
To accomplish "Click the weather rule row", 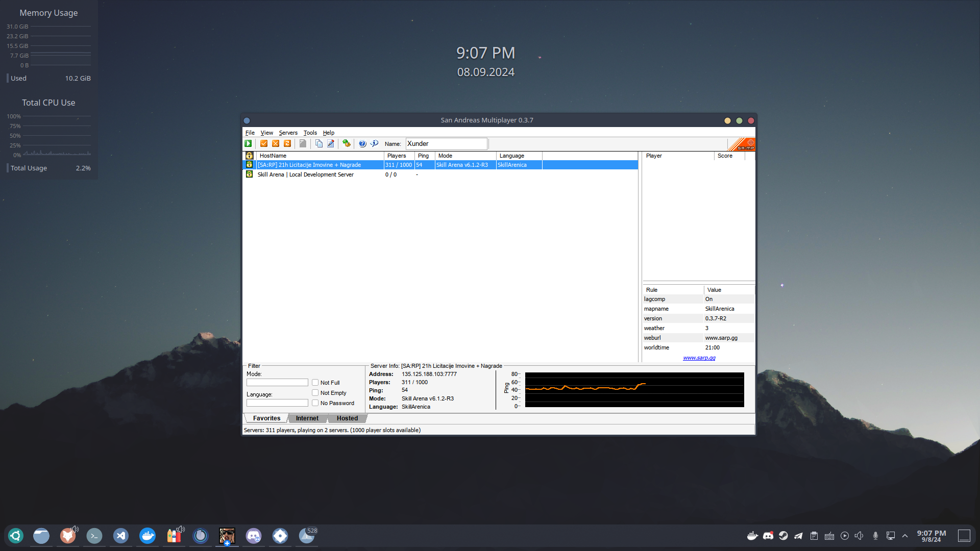I will [x=698, y=329].
